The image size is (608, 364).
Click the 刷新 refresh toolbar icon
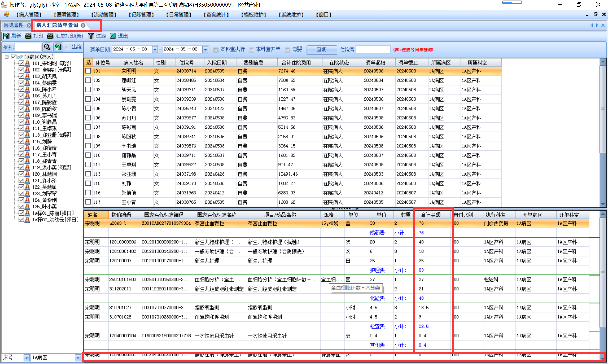pos(6,36)
